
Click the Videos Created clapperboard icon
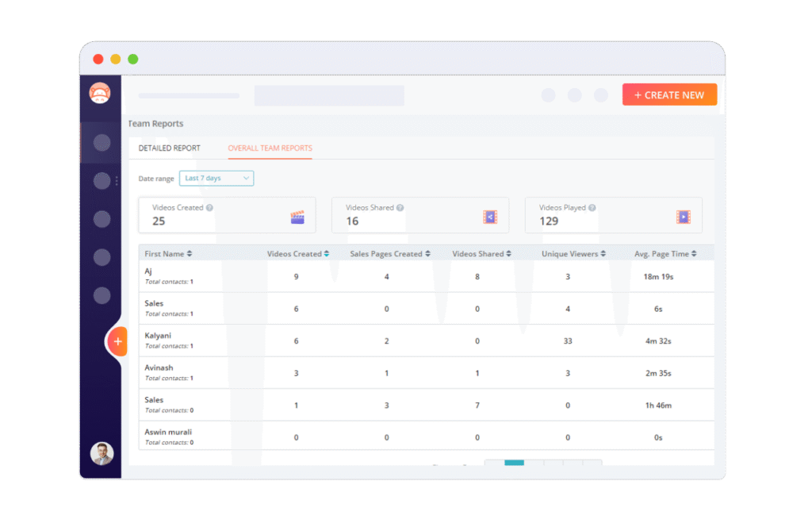click(x=297, y=217)
